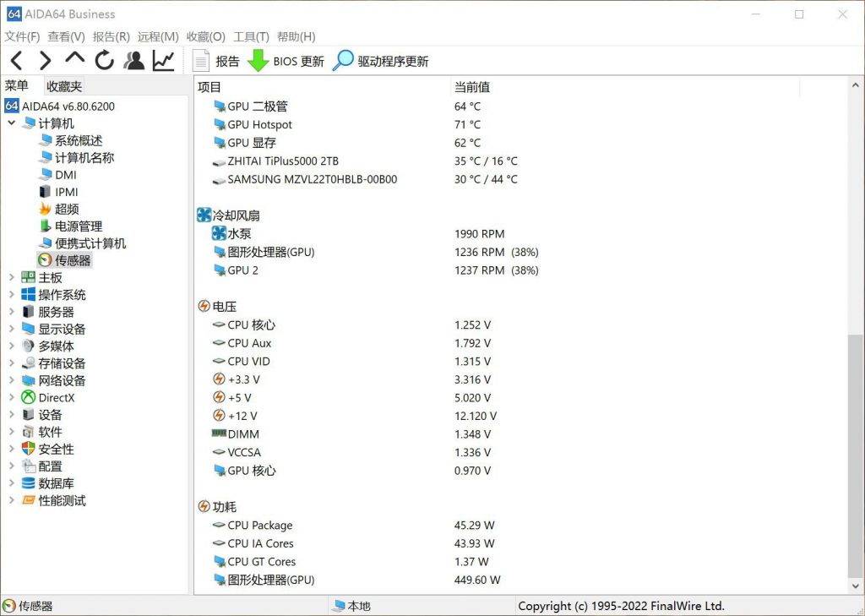Open the 帮助 menu
865x616 pixels.
[295, 36]
